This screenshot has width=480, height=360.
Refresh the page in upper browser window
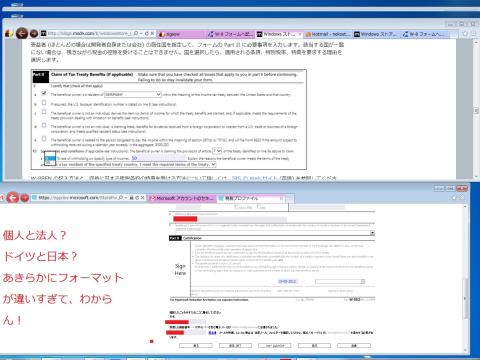(x=147, y=34)
